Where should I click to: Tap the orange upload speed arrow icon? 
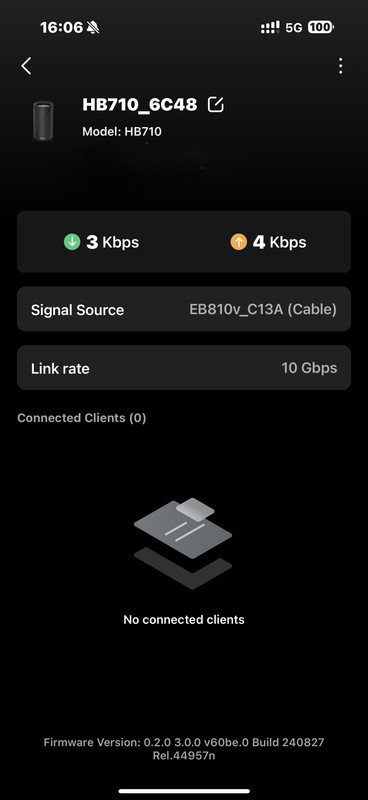pos(238,242)
